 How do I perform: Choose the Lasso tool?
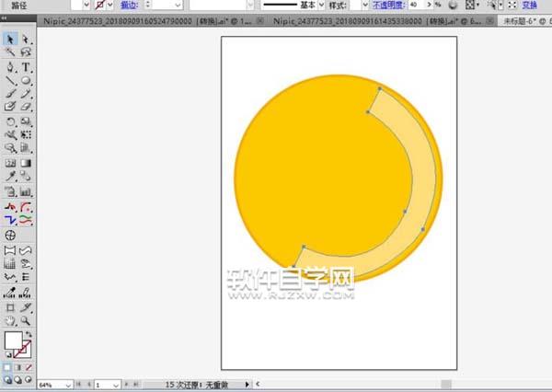(x=26, y=52)
